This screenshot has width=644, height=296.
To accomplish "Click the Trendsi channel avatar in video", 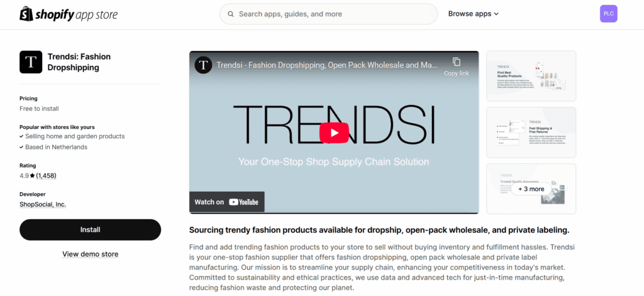I will point(203,65).
